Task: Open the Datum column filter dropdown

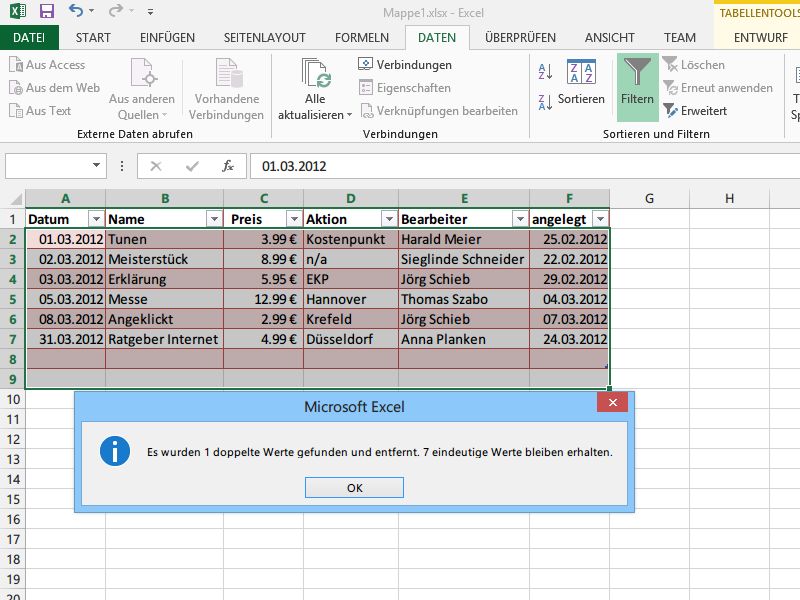Action: point(96,219)
